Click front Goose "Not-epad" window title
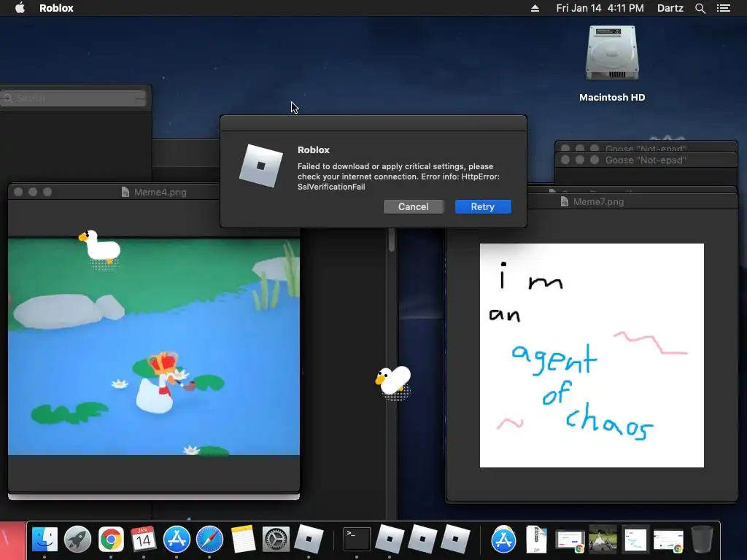 646,160
